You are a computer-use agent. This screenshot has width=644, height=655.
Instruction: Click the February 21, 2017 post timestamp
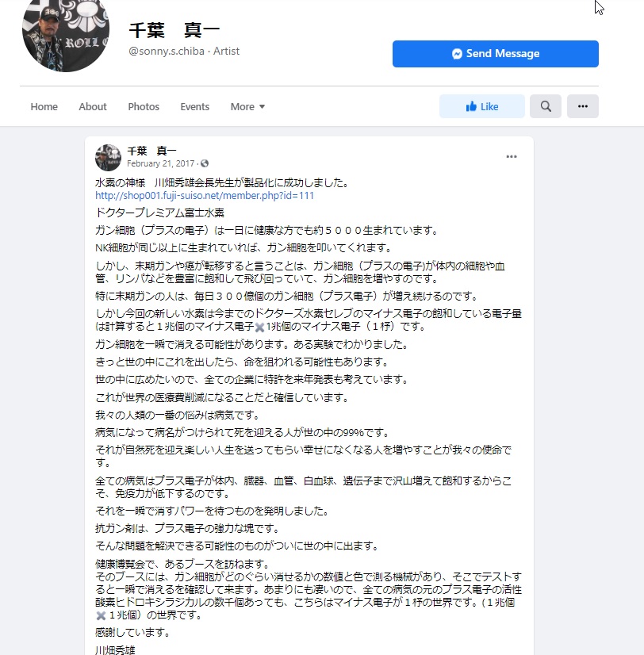click(160, 163)
